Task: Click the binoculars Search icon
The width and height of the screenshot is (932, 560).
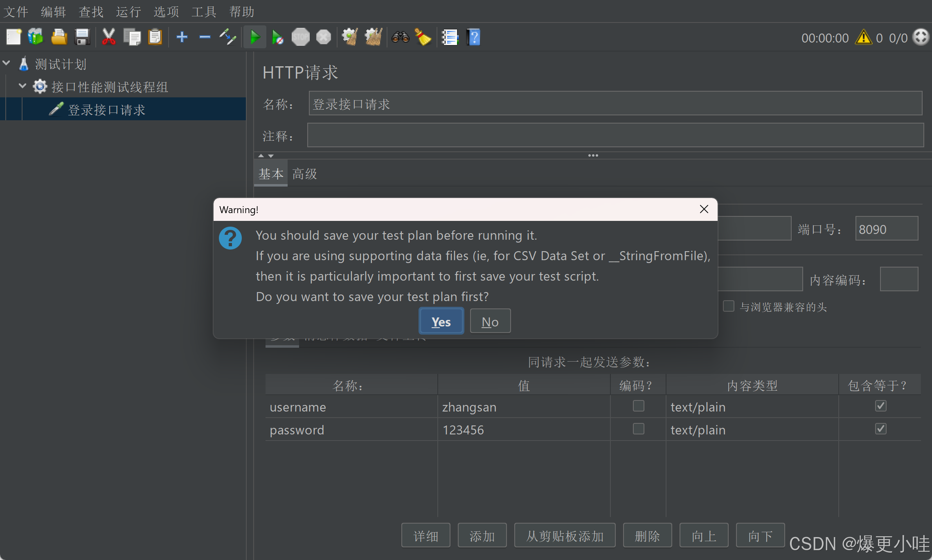Action: coord(400,37)
